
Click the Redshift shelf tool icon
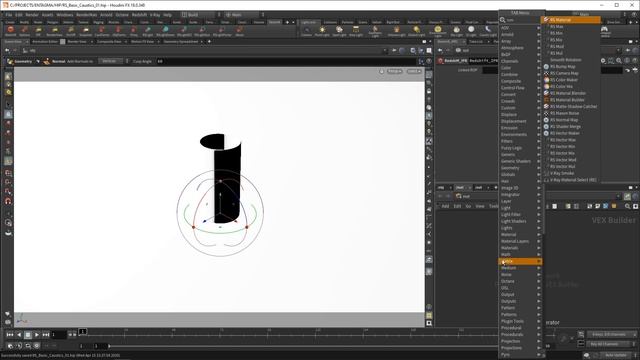(11, 31)
